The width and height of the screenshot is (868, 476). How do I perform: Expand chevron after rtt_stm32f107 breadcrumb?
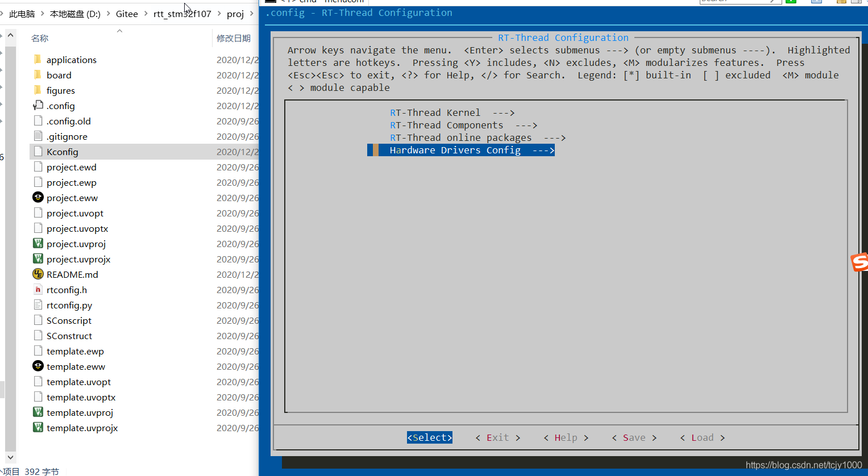[219, 14]
